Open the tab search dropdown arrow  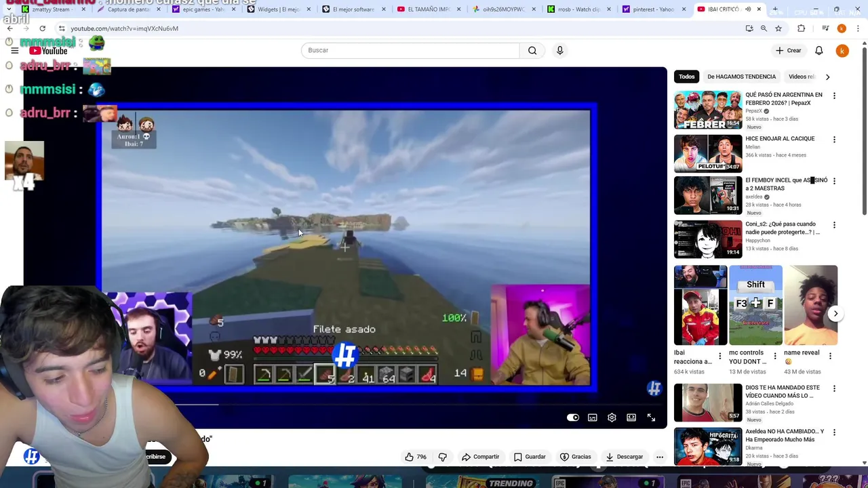point(7,9)
